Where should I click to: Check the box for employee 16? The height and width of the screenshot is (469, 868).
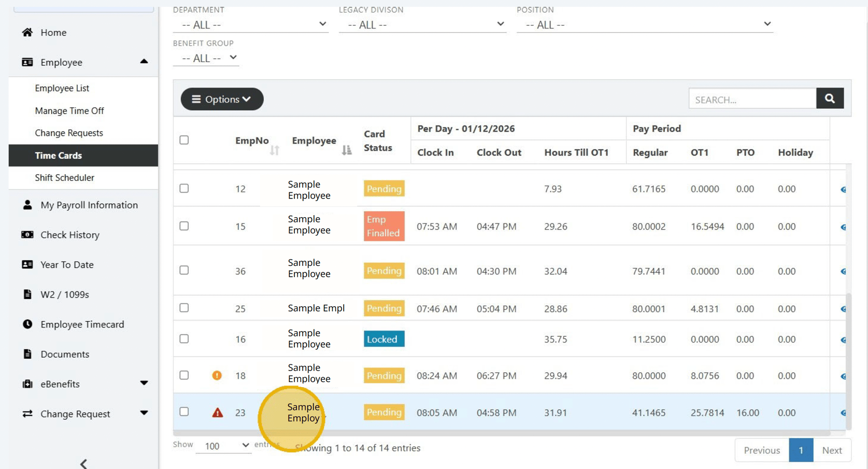tap(184, 338)
